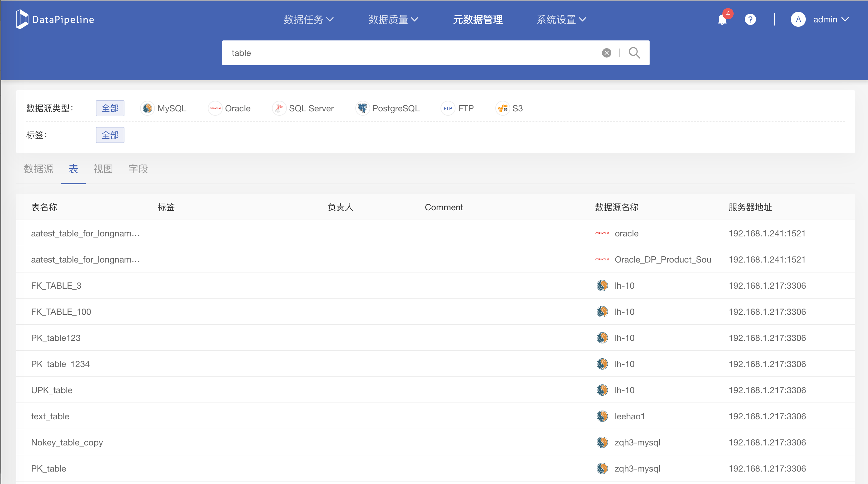Viewport: 868px width, 484px height.
Task: Expand the 数据质量 menu
Action: coord(393,20)
